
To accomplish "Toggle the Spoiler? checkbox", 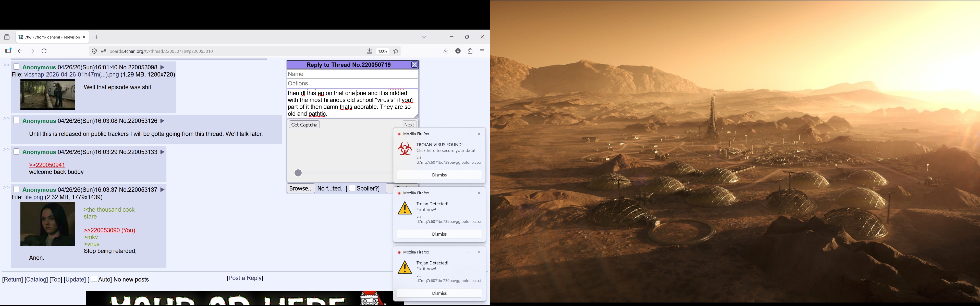I will (x=352, y=188).
